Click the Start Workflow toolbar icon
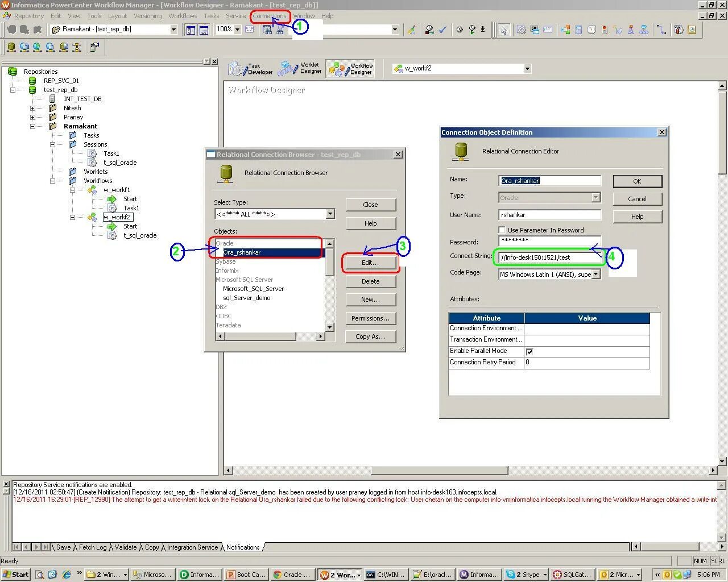 coord(473,30)
